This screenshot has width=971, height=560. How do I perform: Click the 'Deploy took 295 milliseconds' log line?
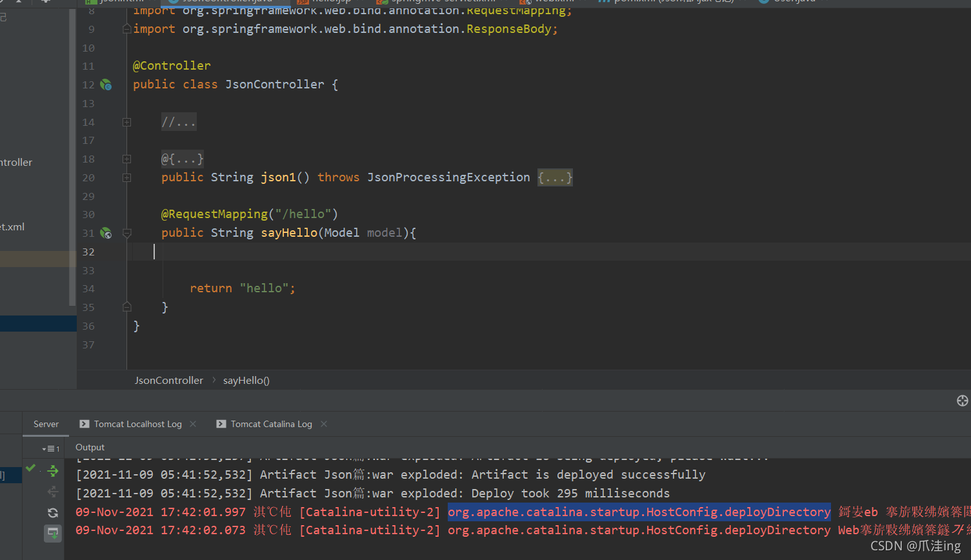pos(373,494)
